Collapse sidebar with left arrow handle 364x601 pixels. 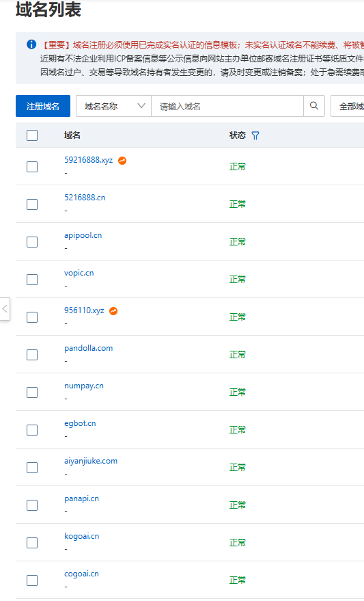(5, 308)
